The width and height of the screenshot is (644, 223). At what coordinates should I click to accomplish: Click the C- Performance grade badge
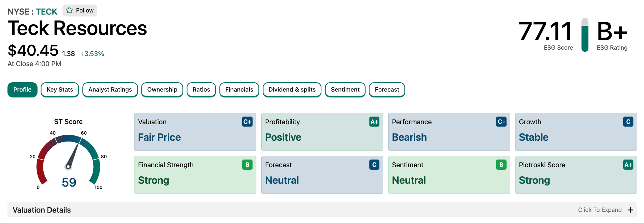[501, 122]
